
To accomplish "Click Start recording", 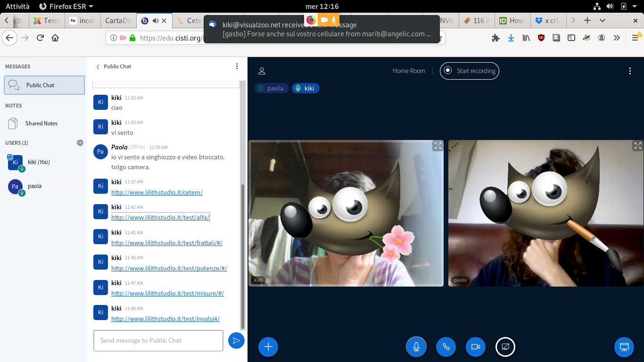I will [x=470, y=71].
